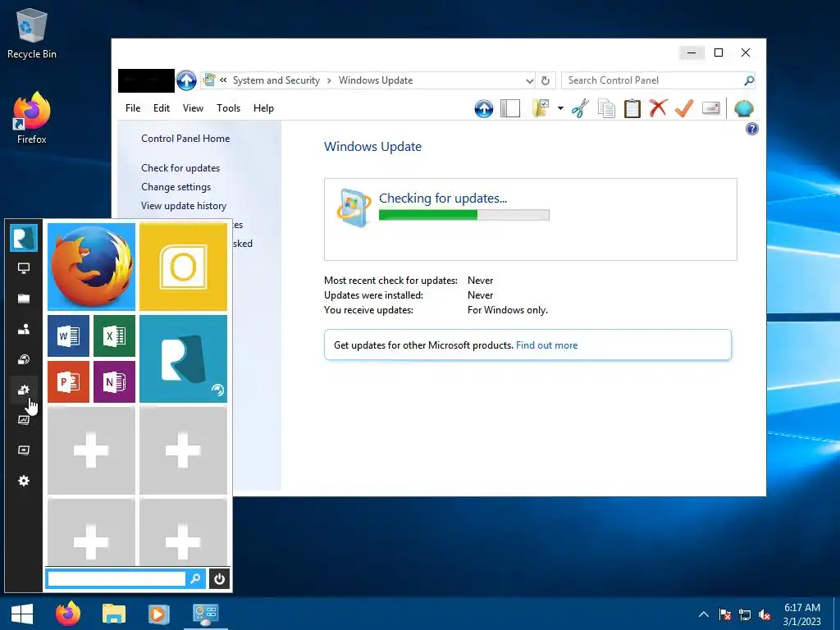The image size is (840, 630).
Task: Click the 'For Windows only.' value
Action: 507,310
